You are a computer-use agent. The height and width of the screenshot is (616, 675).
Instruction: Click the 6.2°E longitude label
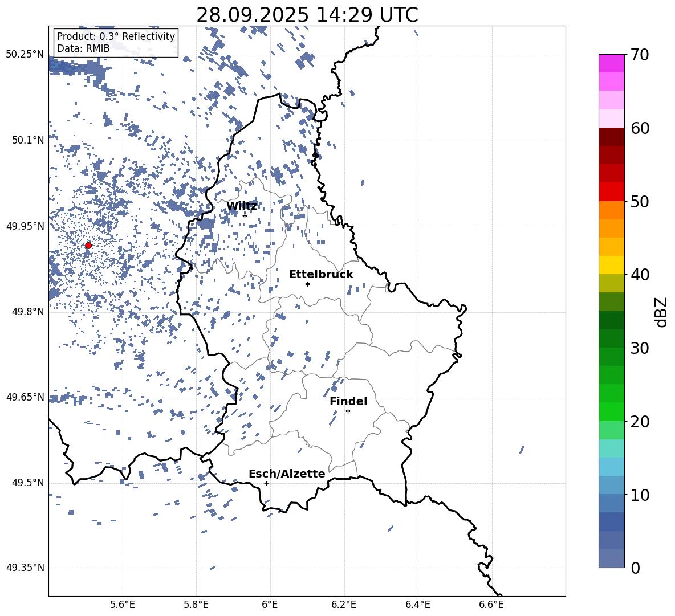[344, 605]
